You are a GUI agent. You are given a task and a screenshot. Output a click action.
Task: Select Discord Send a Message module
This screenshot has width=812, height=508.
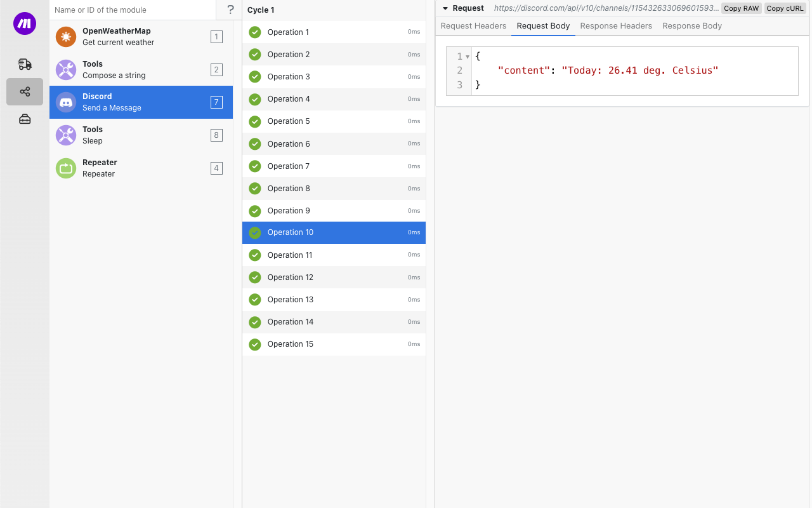141,102
